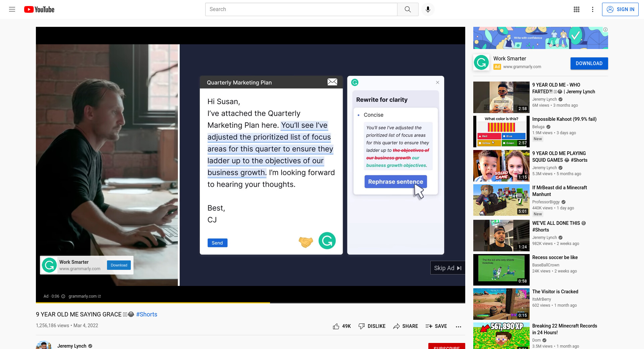
Task: Open the Jeremy Lynch channel name
Action: 72,346
